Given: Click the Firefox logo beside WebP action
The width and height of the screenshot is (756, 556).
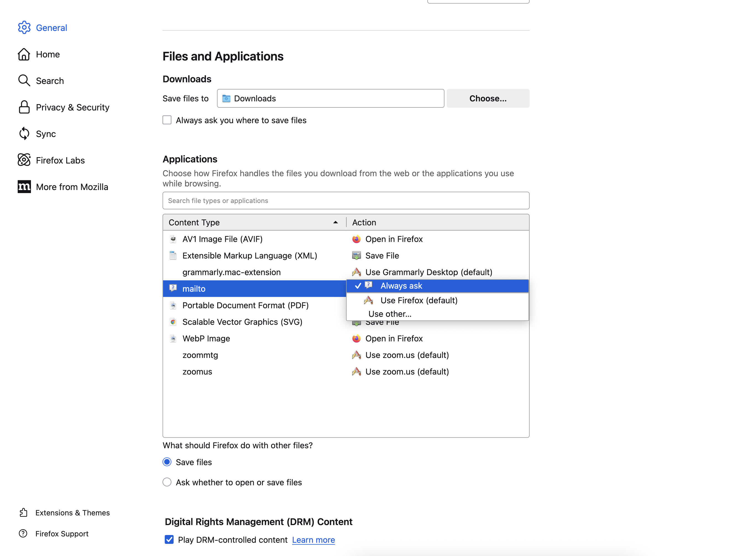Looking at the screenshot, I should [356, 338].
